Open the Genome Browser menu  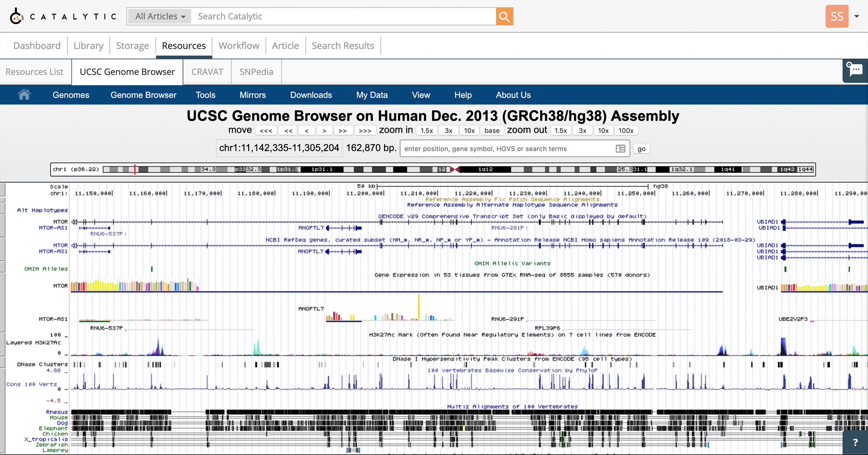[144, 95]
